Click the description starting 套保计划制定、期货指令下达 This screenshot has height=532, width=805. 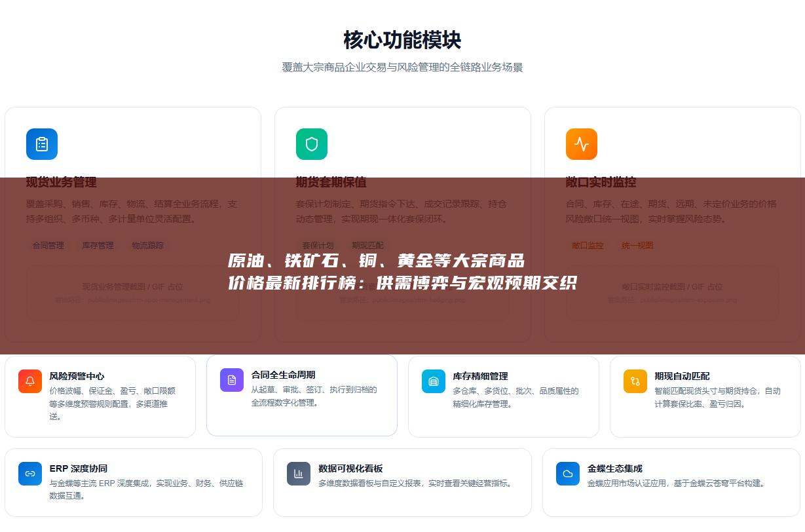[403, 211]
